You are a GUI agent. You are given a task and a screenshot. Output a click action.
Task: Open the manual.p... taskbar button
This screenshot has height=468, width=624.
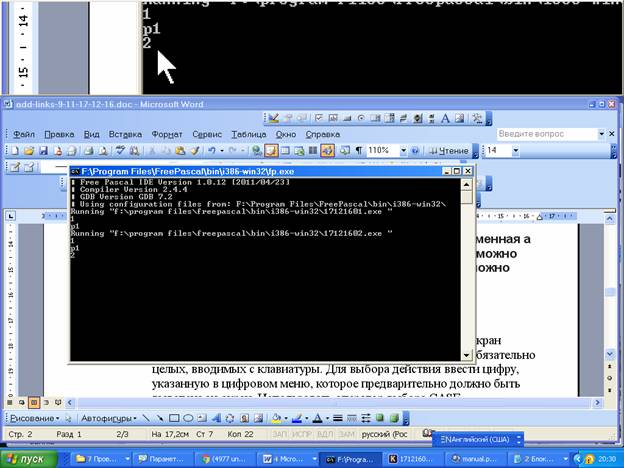pyautogui.click(x=476, y=459)
